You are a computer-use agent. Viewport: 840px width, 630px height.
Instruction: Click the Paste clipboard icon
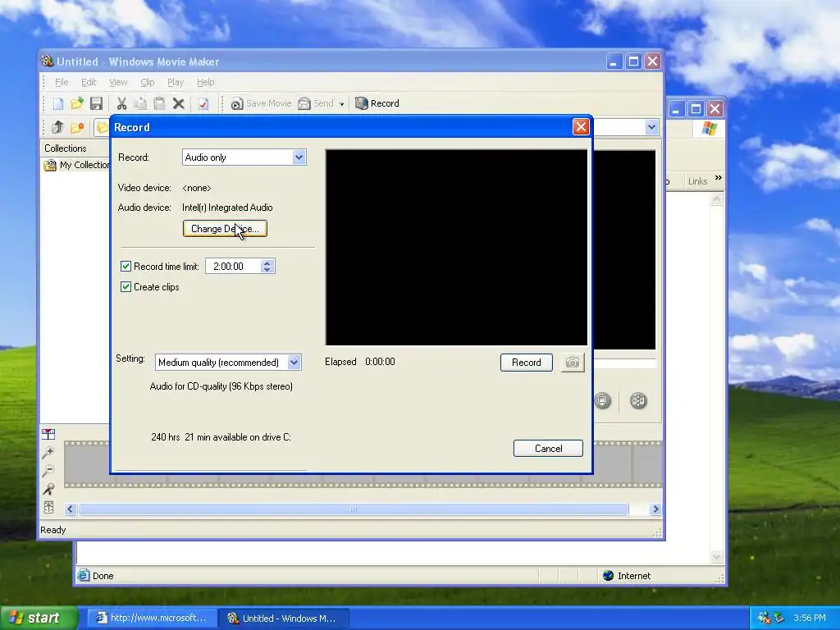click(159, 103)
